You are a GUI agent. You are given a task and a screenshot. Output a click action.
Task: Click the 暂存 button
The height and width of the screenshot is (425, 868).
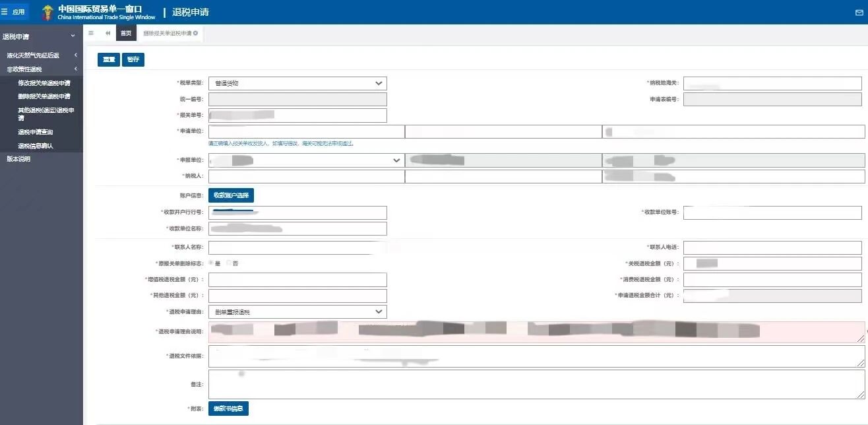(133, 59)
